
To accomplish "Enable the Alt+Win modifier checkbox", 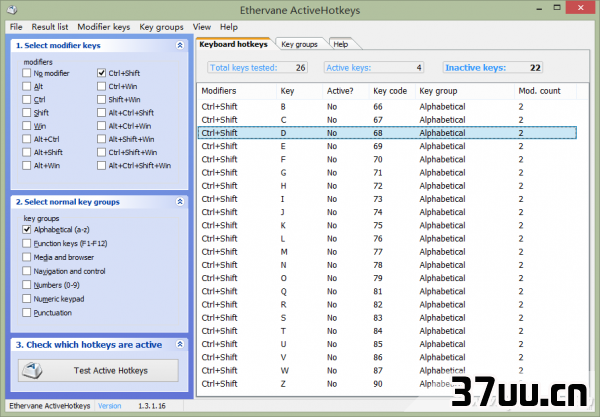I will pyautogui.click(x=26, y=166).
